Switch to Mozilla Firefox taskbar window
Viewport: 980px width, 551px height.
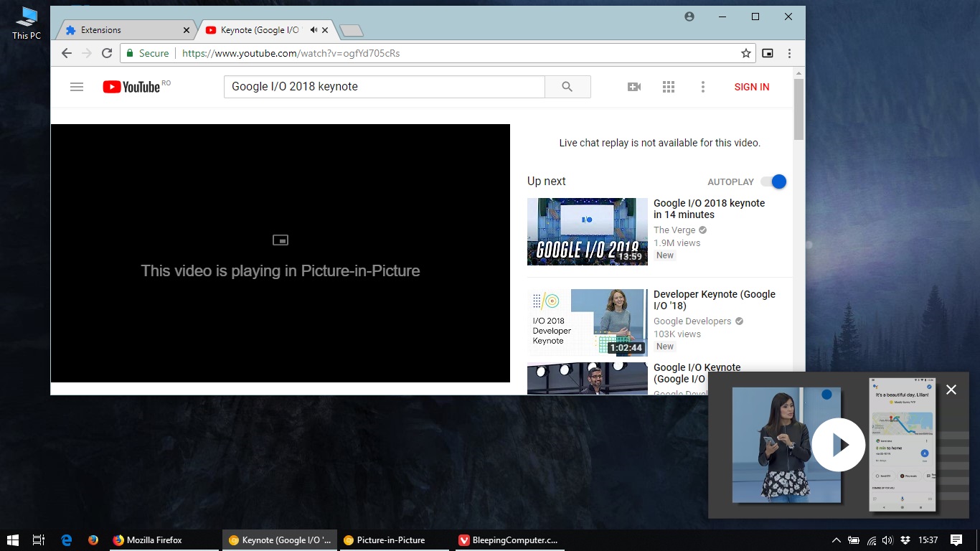[x=163, y=540]
